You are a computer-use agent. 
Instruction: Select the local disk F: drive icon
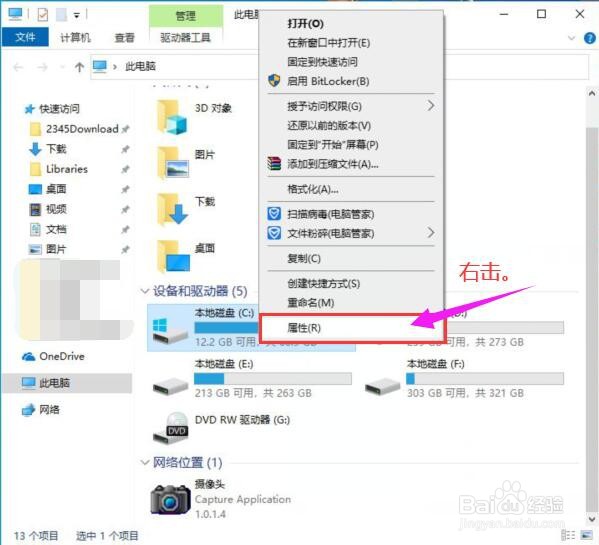point(382,386)
